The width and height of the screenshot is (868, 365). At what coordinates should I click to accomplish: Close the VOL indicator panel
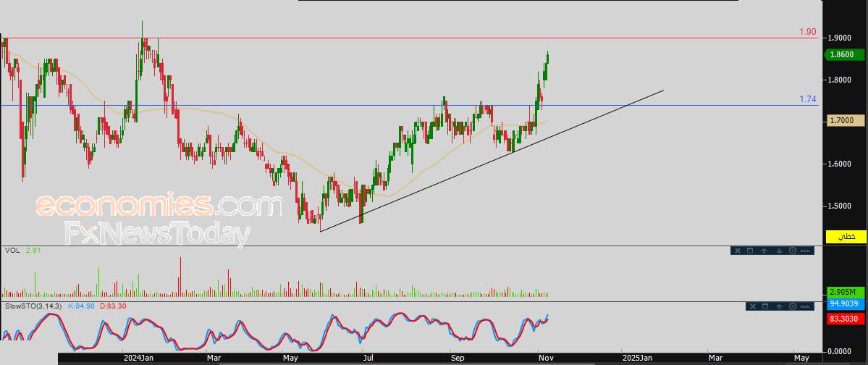pos(738,251)
